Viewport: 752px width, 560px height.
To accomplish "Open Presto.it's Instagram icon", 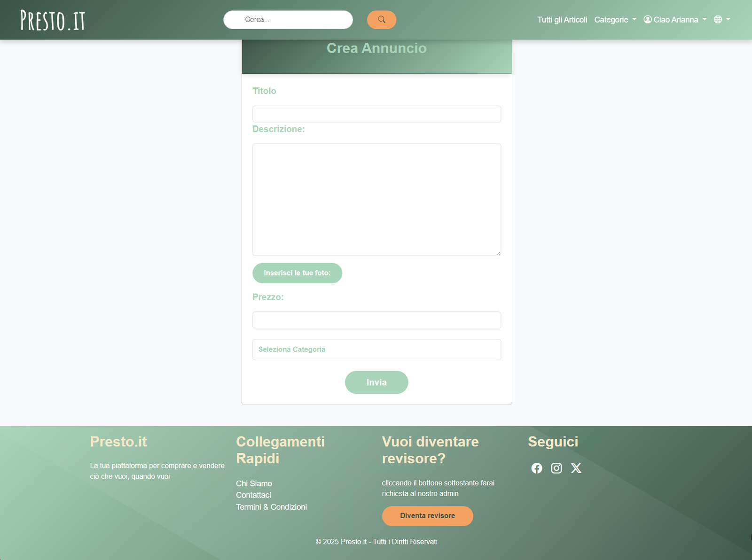I will (x=556, y=468).
